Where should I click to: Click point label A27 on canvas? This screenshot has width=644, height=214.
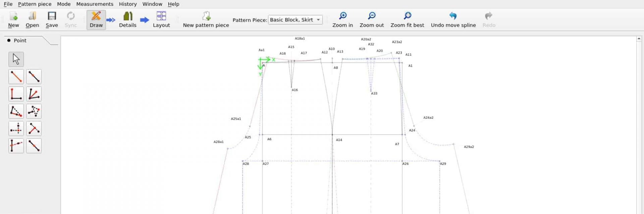click(266, 164)
